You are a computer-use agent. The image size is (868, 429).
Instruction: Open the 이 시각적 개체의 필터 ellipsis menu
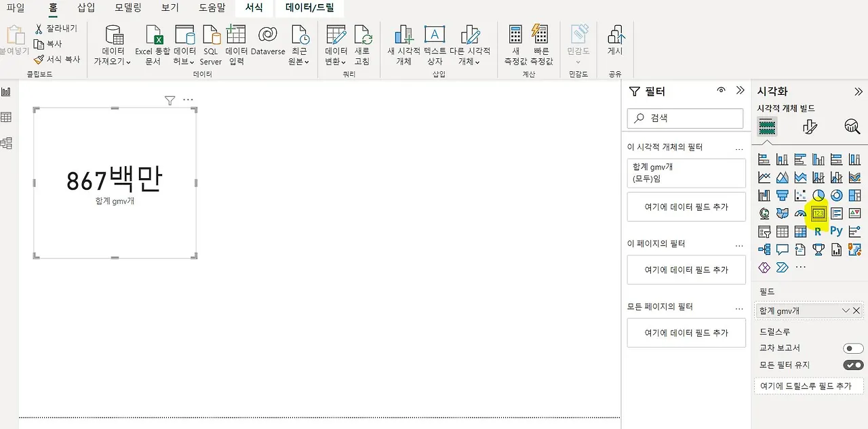click(739, 148)
